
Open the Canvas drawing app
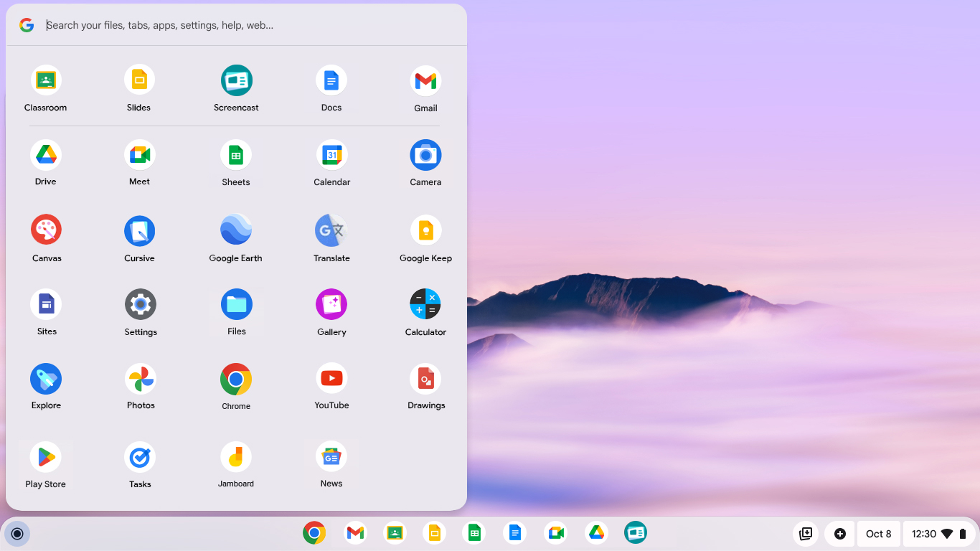coord(46,230)
